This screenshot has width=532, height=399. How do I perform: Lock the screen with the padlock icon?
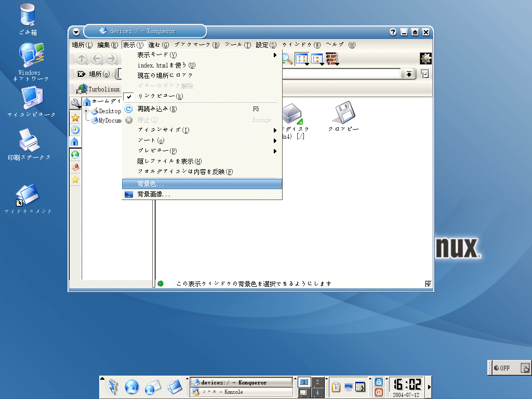pyautogui.click(x=379, y=382)
